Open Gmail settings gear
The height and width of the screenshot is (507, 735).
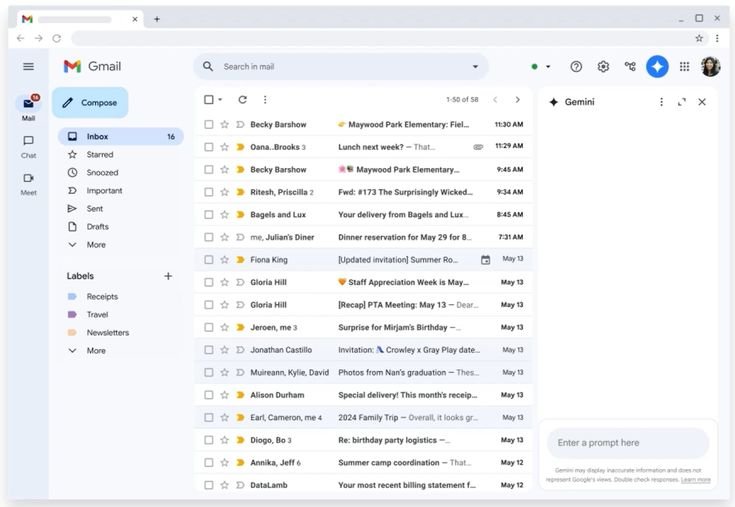click(603, 66)
